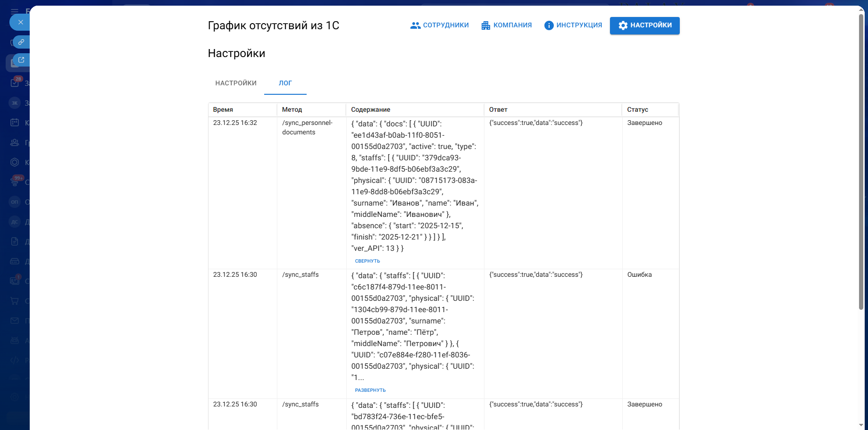Close the side panel with the X button
Screen dimensions: 868x430
[20, 22]
